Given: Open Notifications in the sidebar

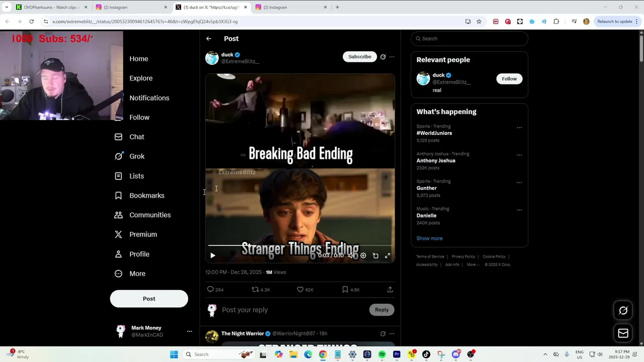Looking at the screenshot, I should click(149, 98).
